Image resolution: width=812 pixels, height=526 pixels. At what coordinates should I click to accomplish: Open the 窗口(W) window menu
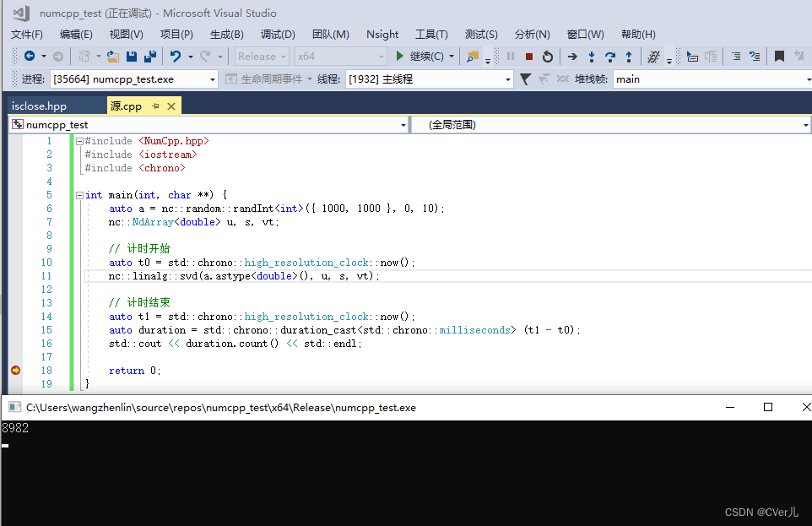point(585,35)
